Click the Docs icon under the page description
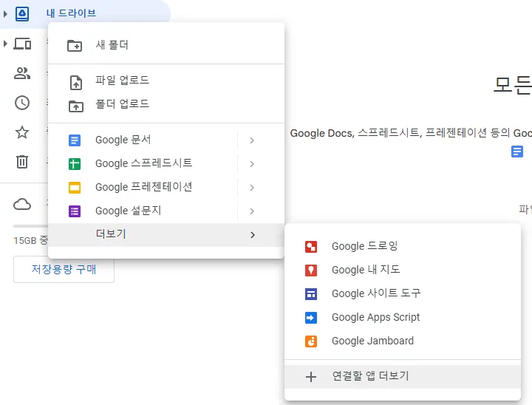The height and width of the screenshot is (405, 532). 517,152
